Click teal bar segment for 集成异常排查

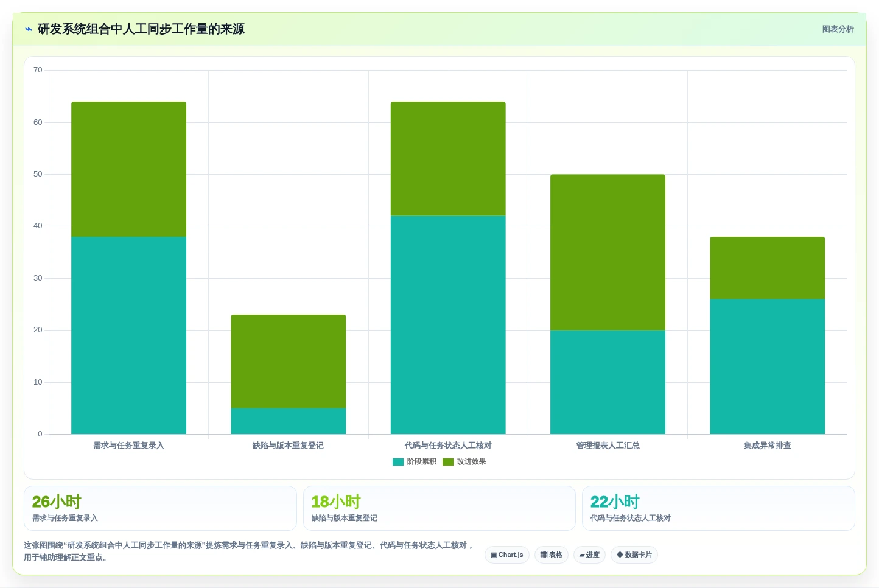tap(767, 366)
